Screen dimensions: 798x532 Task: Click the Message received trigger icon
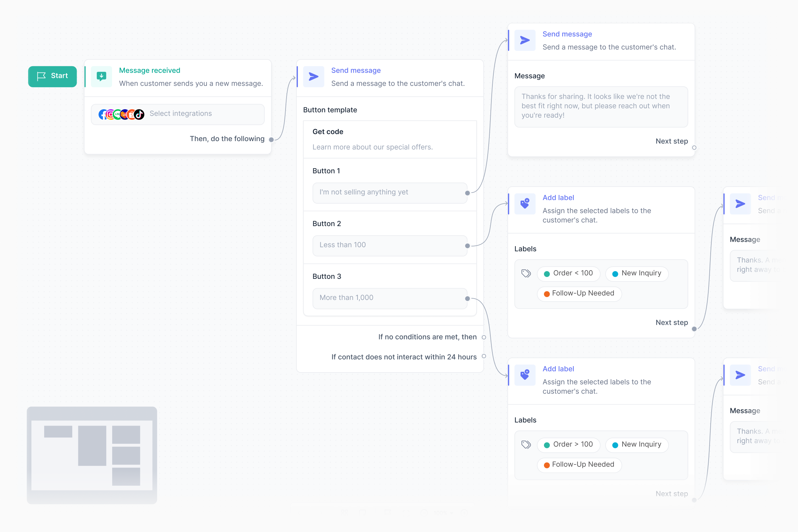coord(101,76)
